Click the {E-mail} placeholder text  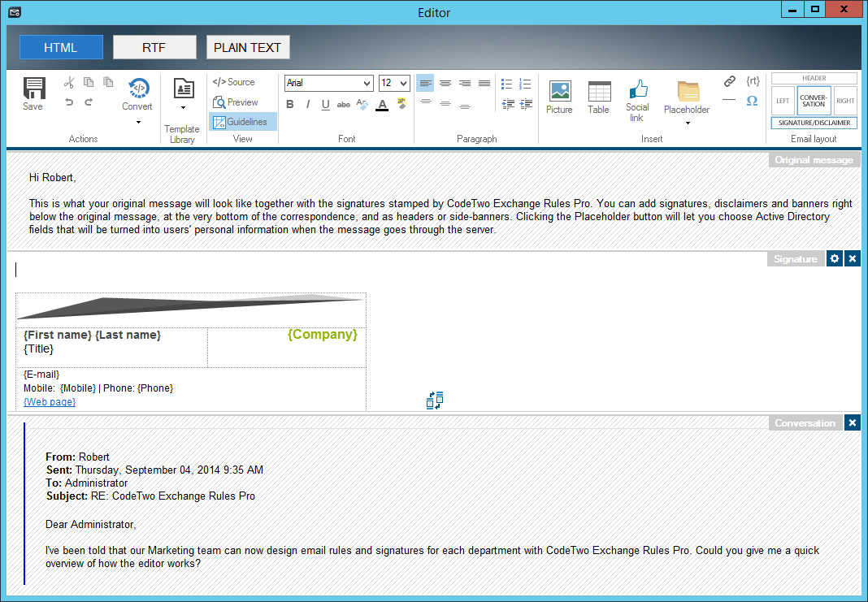pos(41,374)
